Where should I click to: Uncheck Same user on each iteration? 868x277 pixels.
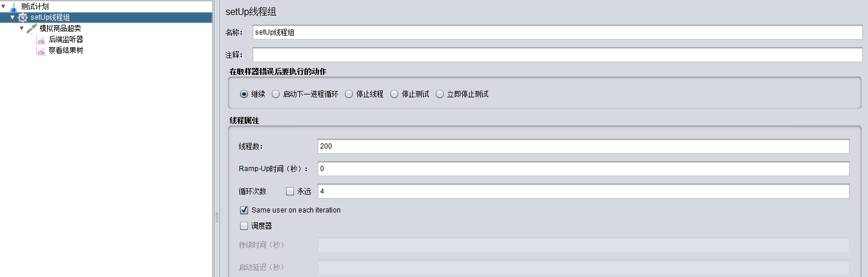pyautogui.click(x=244, y=210)
